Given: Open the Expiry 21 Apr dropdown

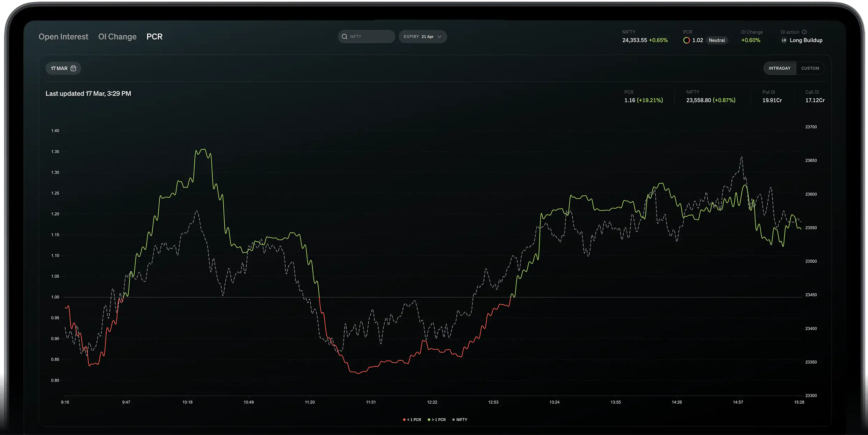Looking at the screenshot, I should pos(422,36).
